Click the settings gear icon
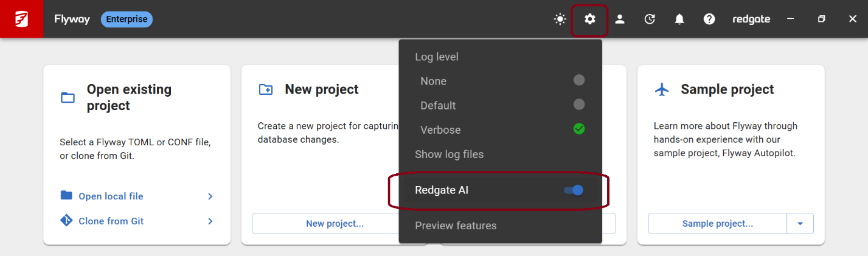 pyautogui.click(x=589, y=19)
